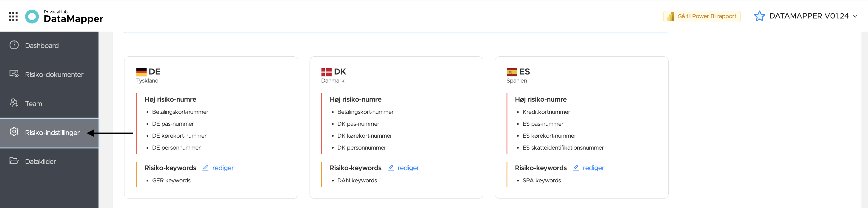
Task: Open Datakilder from the sidebar
Action: [x=49, y=162]
